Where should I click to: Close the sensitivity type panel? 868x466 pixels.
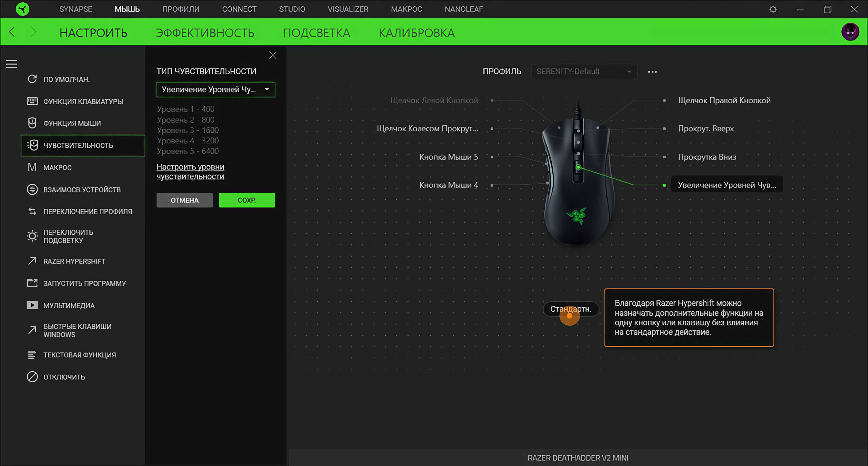[x=272, y=55]
